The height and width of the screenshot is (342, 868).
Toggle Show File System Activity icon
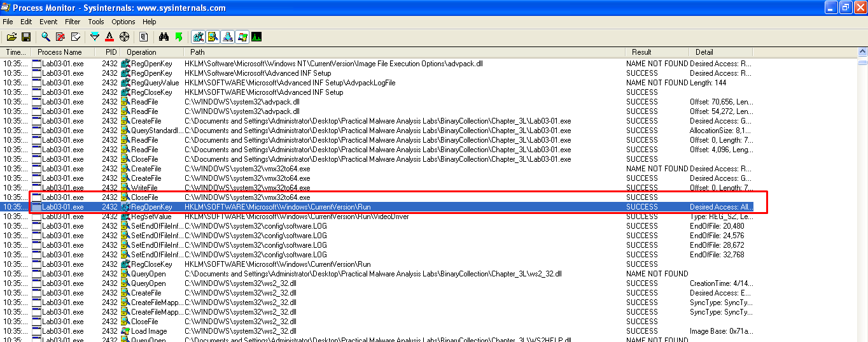click(213, 37)
